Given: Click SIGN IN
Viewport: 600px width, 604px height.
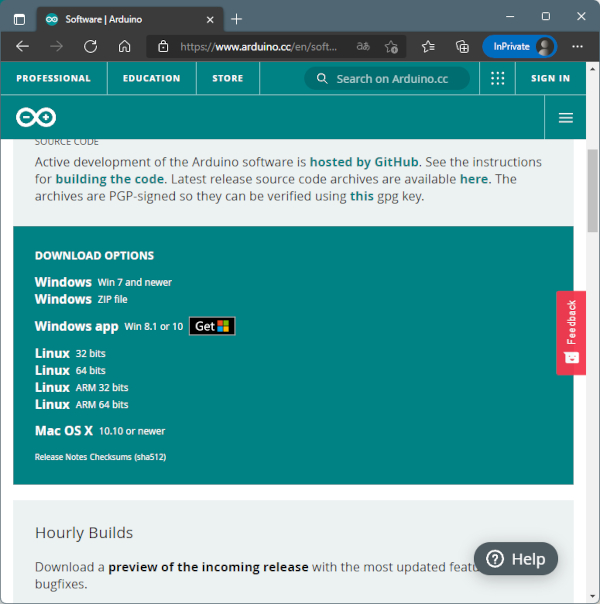Looking at the screenshot, I should pyautogui.click(x=550, y=78).
